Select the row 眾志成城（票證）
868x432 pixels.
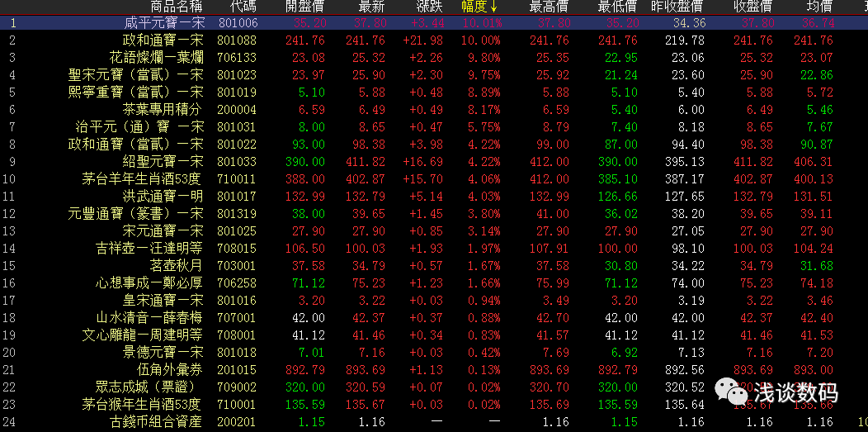pyautogui.click(x=434, y=387)
